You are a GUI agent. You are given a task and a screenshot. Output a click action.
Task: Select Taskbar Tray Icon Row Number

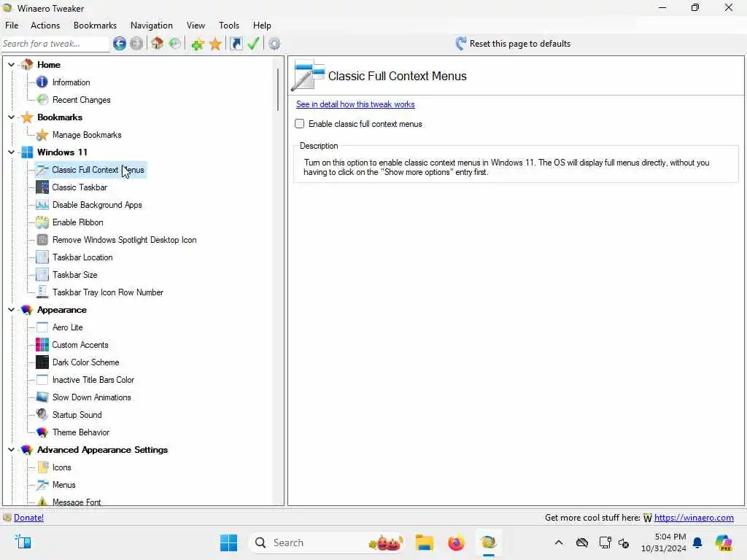click(x=108, y=292)
